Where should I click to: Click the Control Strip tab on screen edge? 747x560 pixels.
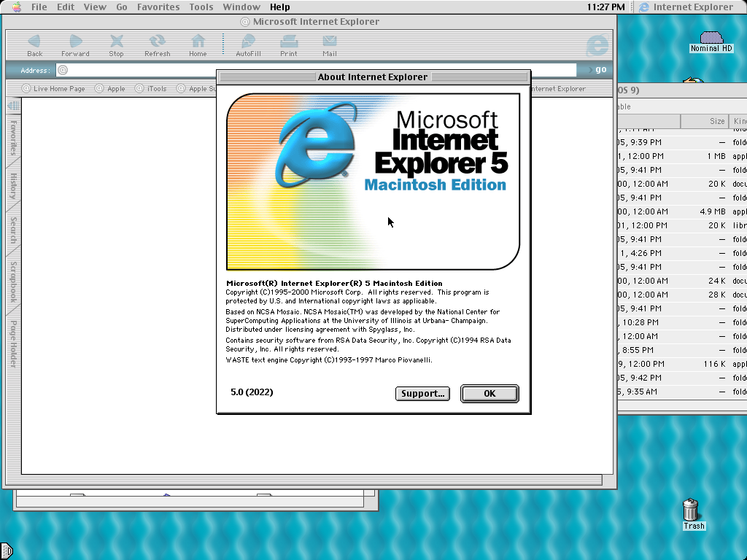tap(6, 551)
